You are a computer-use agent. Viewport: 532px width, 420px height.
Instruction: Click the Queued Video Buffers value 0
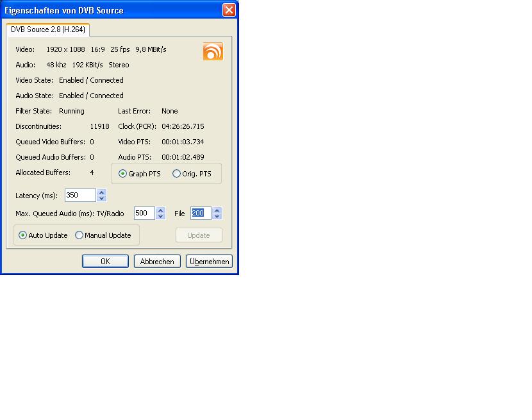pyautogui.click(x=92, y=142)
